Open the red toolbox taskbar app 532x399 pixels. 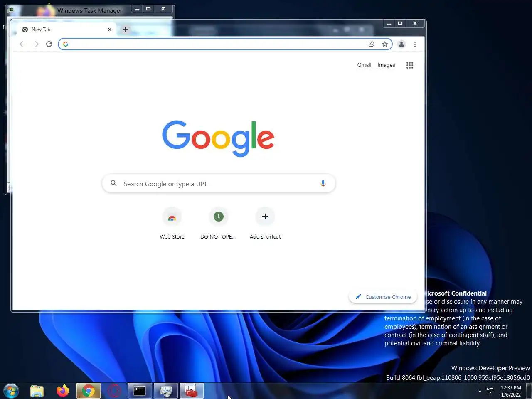tap(191, 391)
